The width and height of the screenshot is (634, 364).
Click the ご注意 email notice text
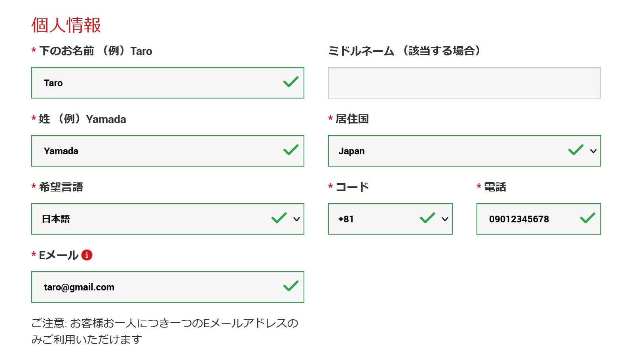pyautogui.click(x=165, y=331)
